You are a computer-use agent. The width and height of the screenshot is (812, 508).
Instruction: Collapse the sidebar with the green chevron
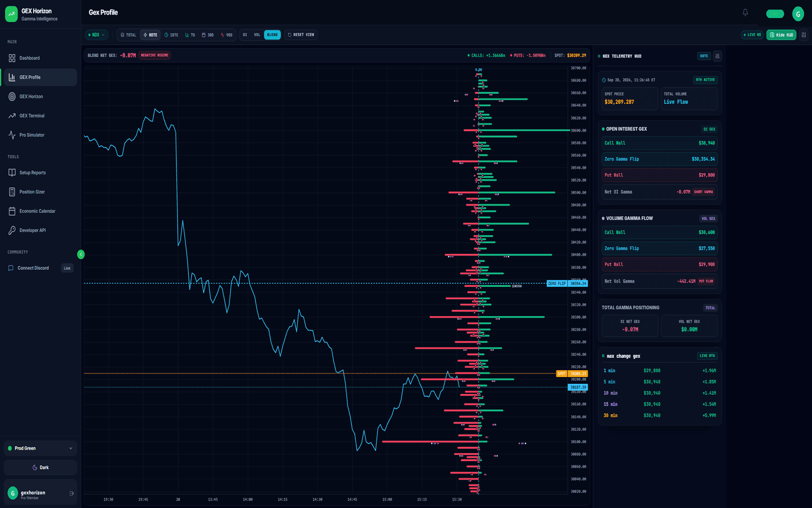point(81,255)
